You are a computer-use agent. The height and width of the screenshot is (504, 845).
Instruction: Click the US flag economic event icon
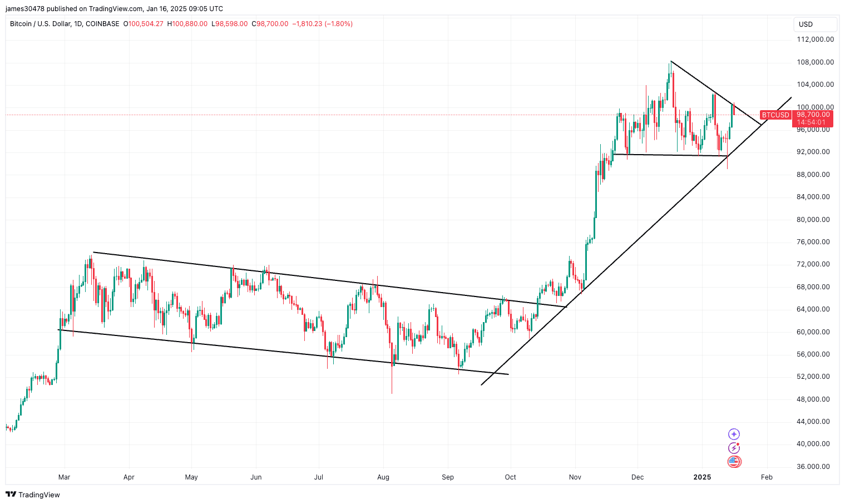(x=734, y=462)
